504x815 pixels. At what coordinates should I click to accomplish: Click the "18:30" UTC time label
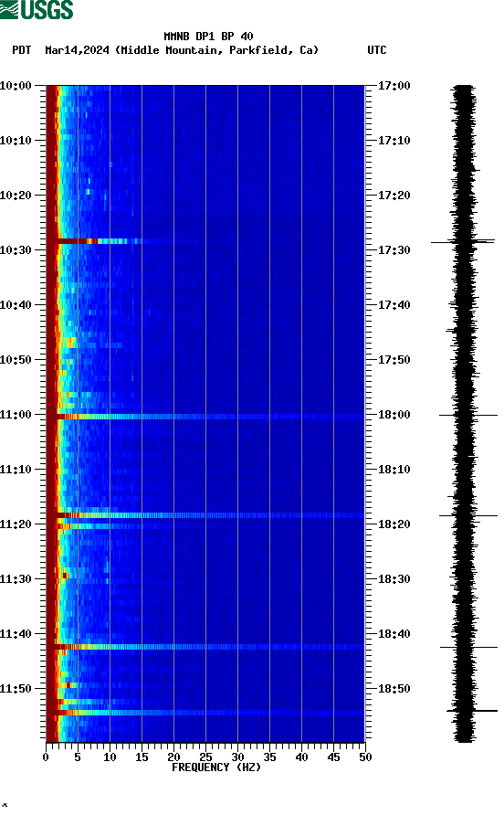coord(394,579)
